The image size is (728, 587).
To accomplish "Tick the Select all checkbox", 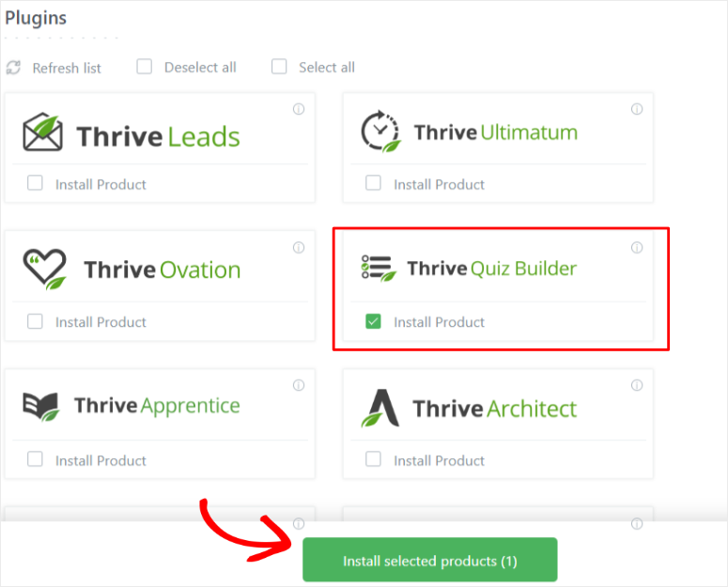I will (x=279, y=67).
